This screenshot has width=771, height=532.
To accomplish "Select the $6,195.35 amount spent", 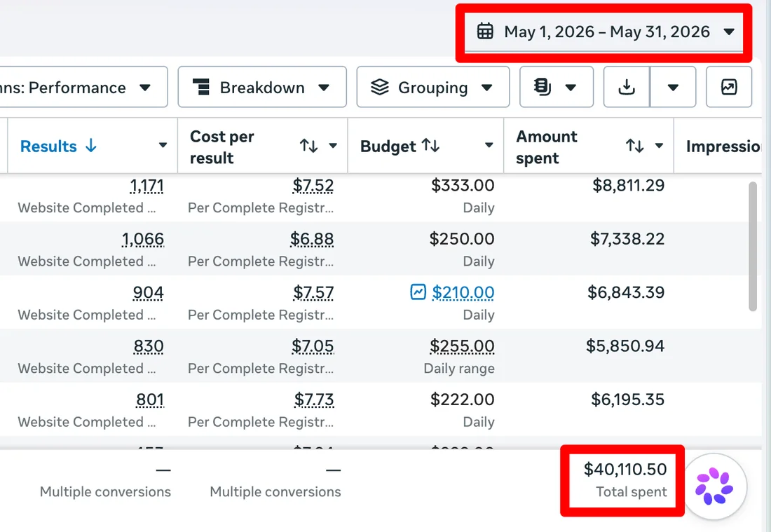I will pyautogui.click(x=627, y=400).
